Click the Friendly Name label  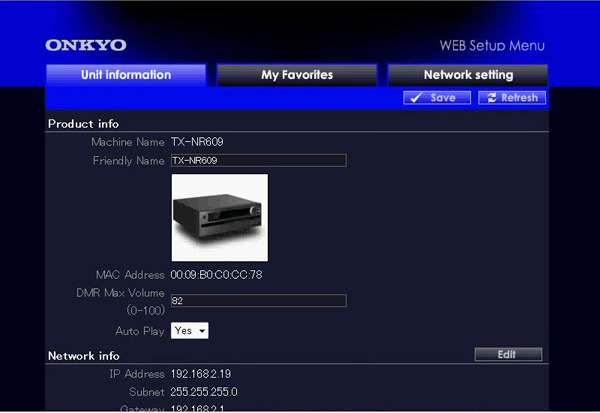(129, 161)
